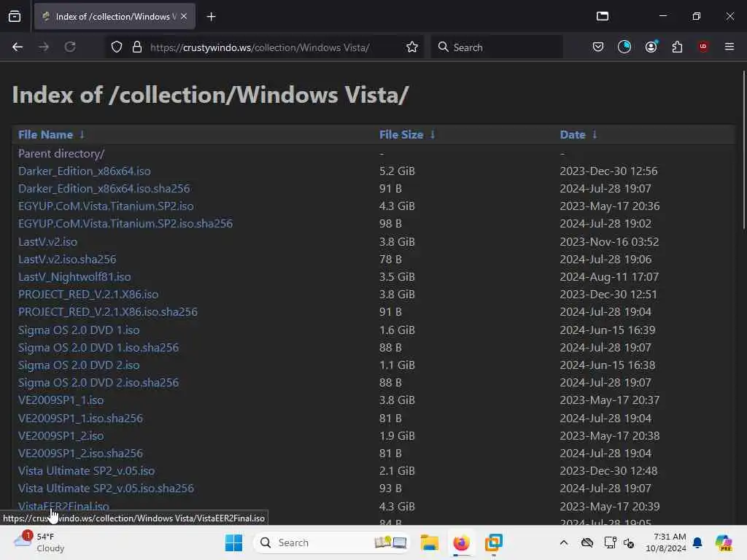Open the clock showing 7:31 AM
Image resolution: width=747 pixels, height=560 pixels.
tap(665, 542)
